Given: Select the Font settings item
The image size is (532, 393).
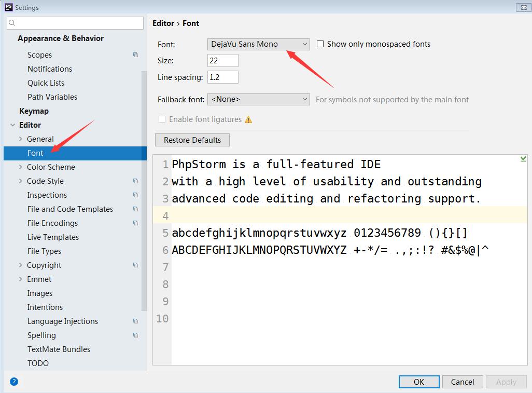Looking at the screenshot, I should pyautogui.click(x=75, y=153).
